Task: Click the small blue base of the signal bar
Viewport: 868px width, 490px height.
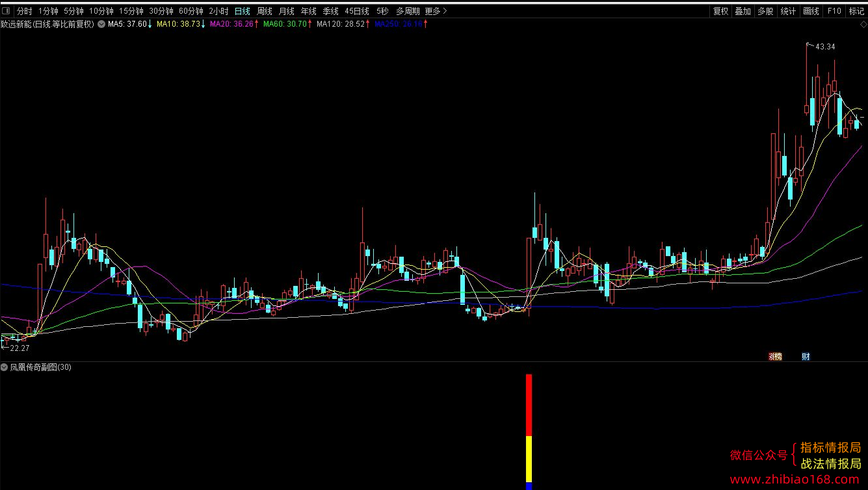Action: (x=529, y=486)
